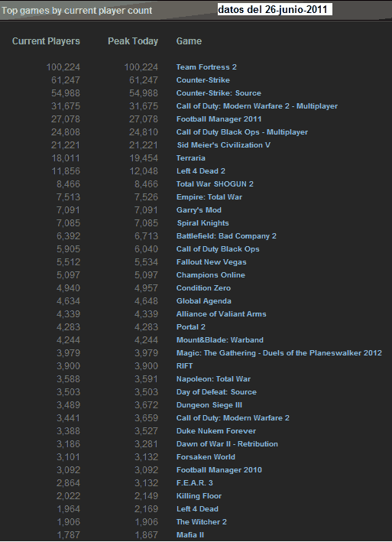The height and width of the screenshot is (542, 392).
Task: Open the F.E.A.R. 3 link
Action: (x=194, y=483)
